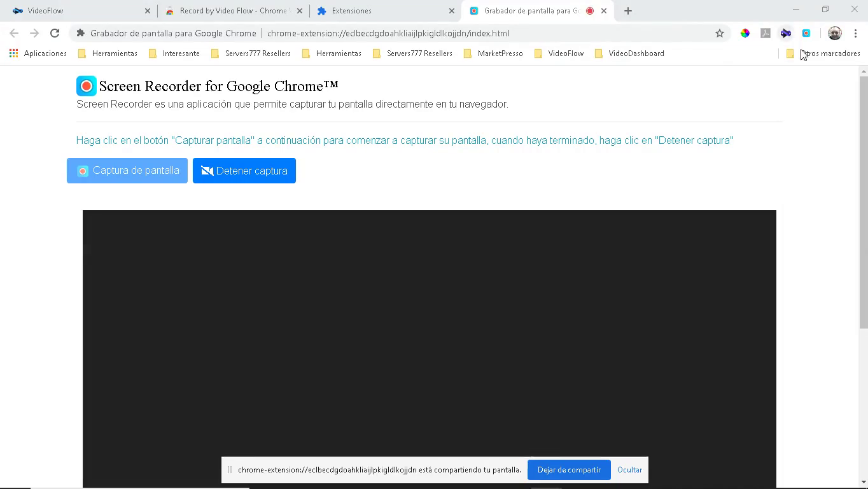The height and width of the screenshot is (489, 868).
Task: Switch to the Extensiones tab
Action: pyautogui.click(x=385, y=11)
